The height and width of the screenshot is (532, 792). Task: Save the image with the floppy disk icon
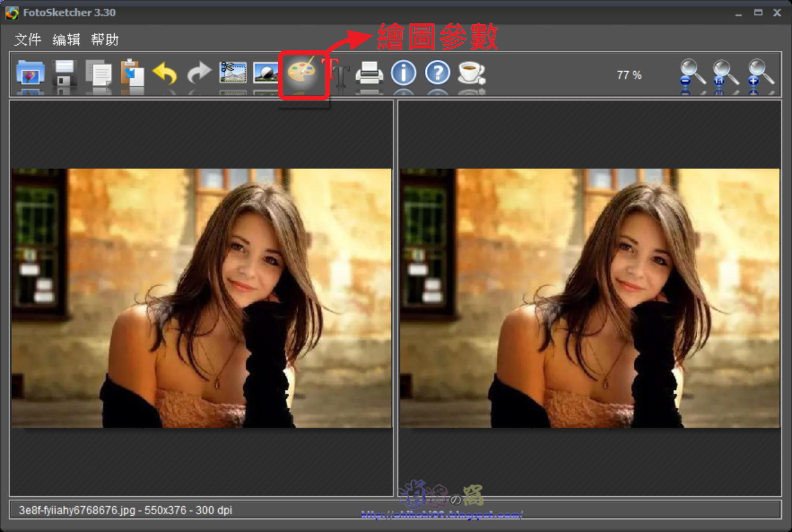66,73
